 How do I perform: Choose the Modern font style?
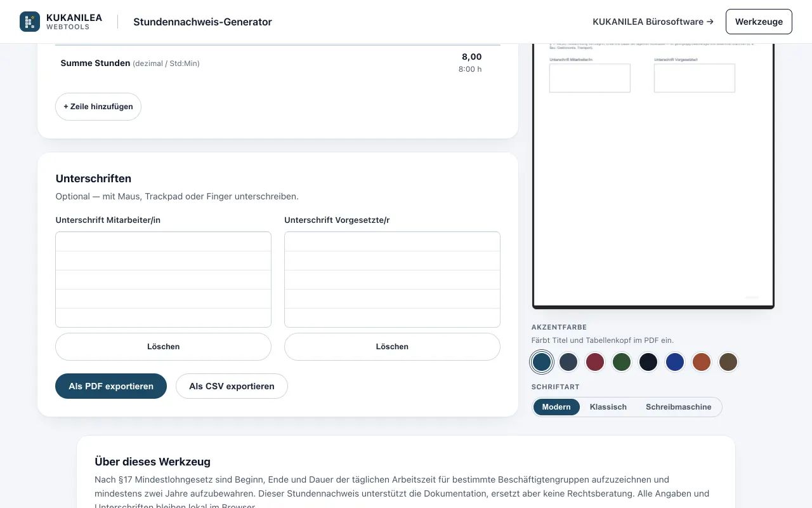556,407
